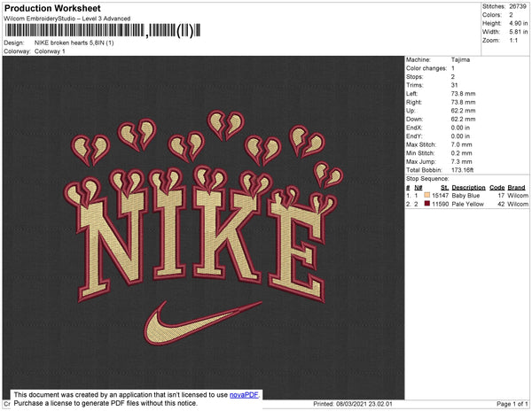
Task: Click the Stop Sequence heading
Action: click(427, 179)
